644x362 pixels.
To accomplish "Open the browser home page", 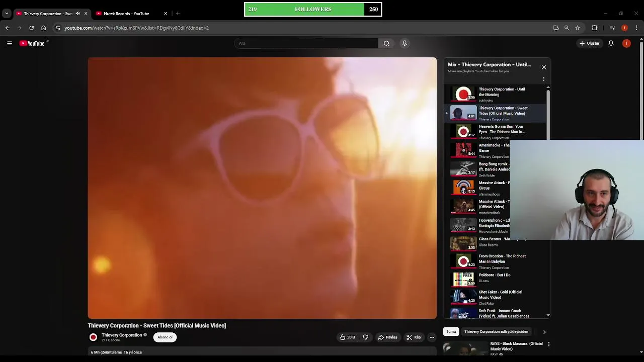I will tap(43, 28).
